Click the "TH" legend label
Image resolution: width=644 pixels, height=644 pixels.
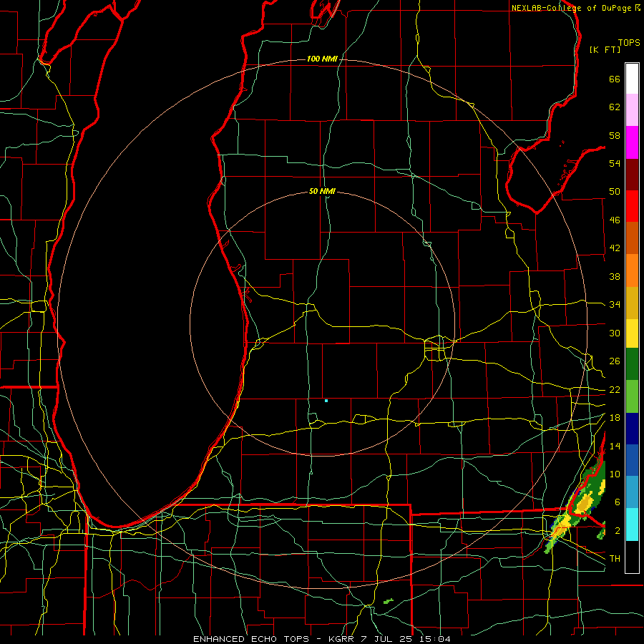click(615, 558)
